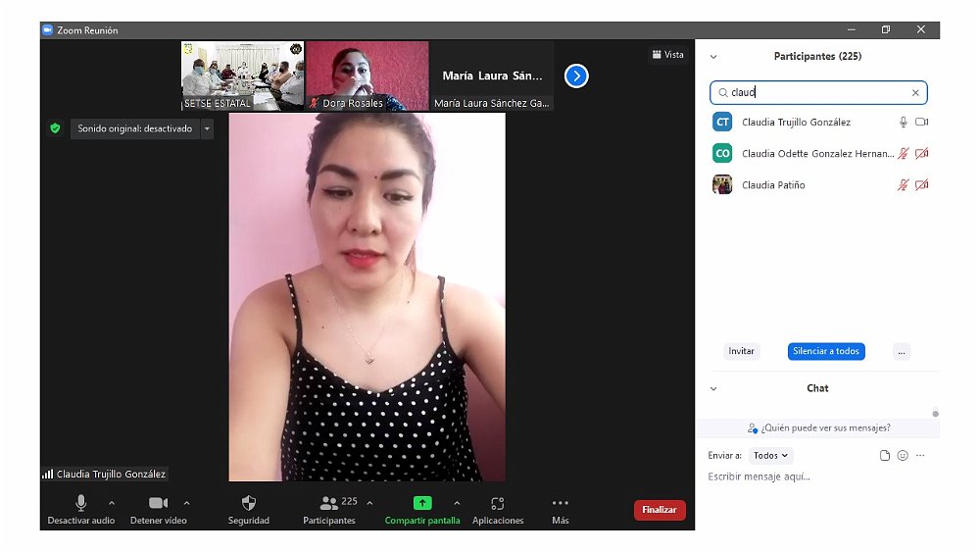
Task: Open the Participantes panel icon
Action: click(x=329, y=503)
